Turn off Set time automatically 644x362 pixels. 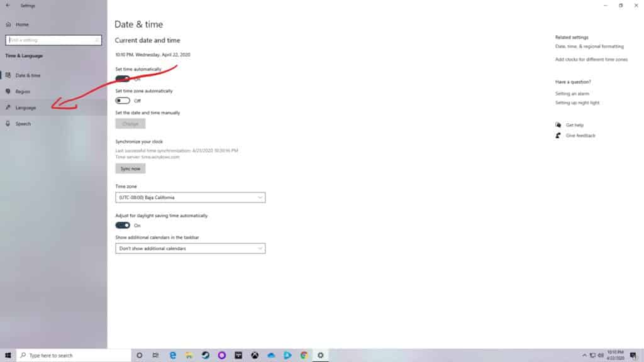(x=123, y=79)
